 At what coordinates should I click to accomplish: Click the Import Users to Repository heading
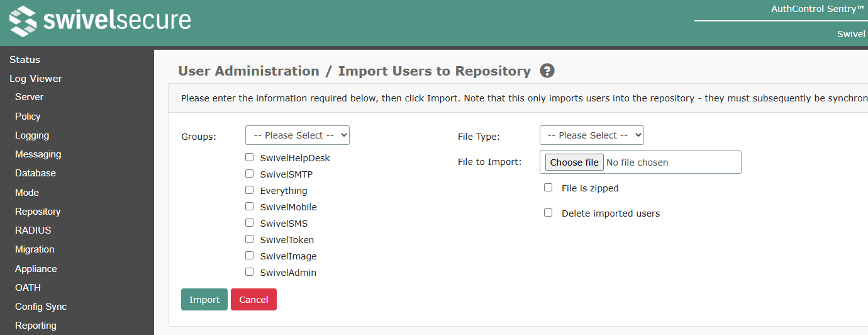pyautogui.click(x=435, y=71)
